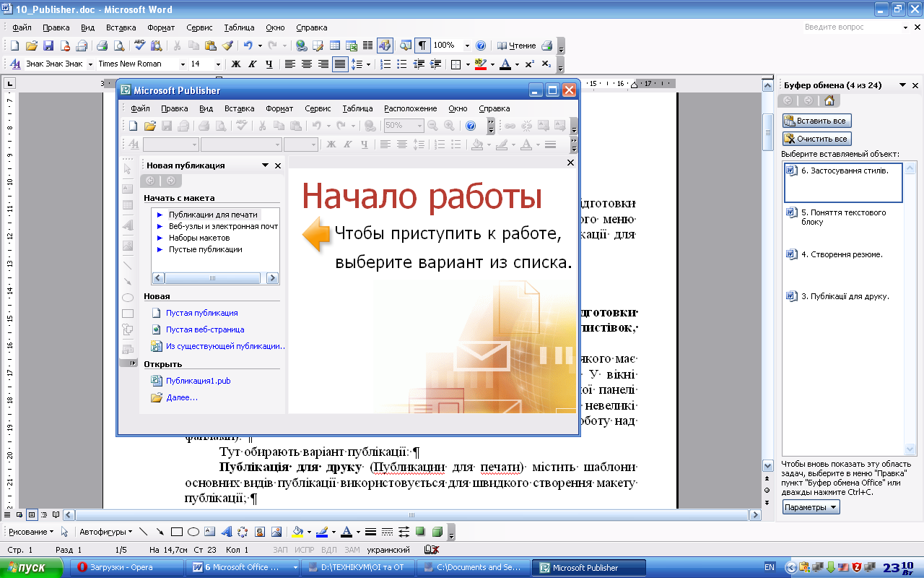The height and width of the screenshot is (578, 924).
Task: Open Publisher zoom dropdown showing 50%
Action: pos(419,126)
